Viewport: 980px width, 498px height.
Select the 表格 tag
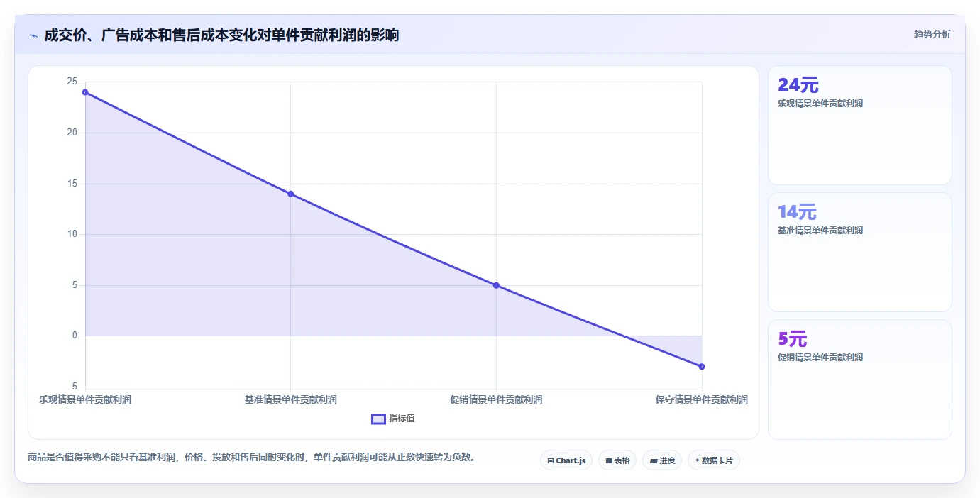point(617,460)
